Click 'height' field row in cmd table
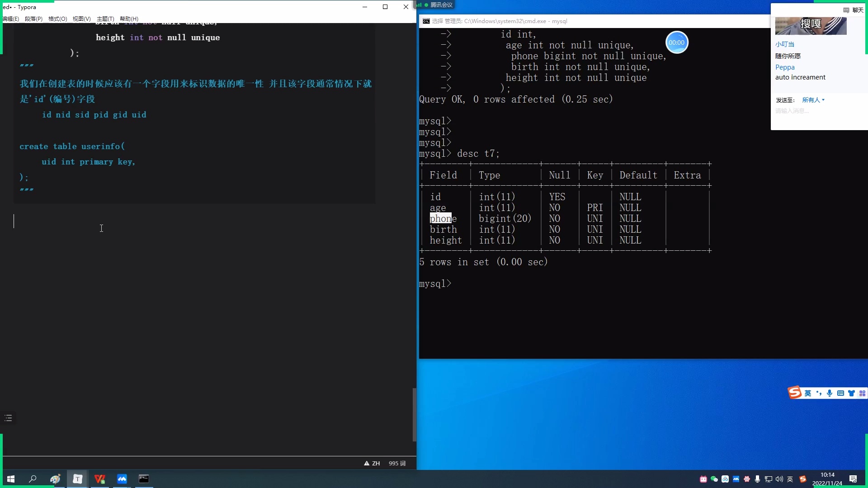 565,240
